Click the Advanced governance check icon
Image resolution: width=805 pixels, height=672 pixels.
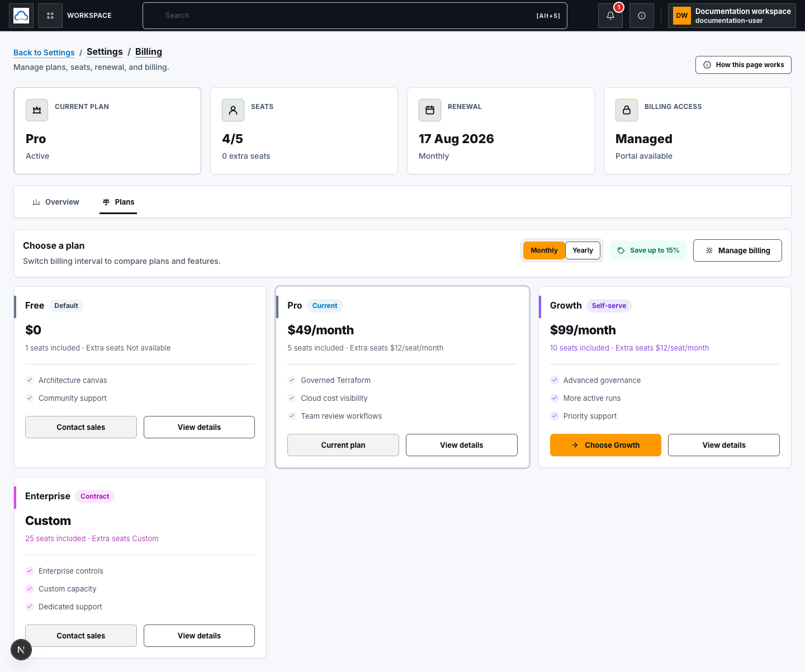point(555,380)
